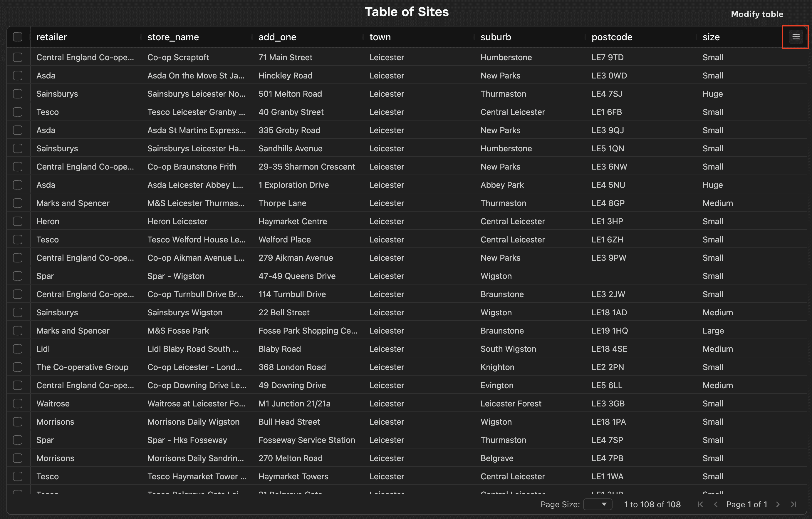Tick the checkbox for 335 Groby Road
Viewport: 812px width, 519px height.
pyautogui.click(x=18, y=130)
